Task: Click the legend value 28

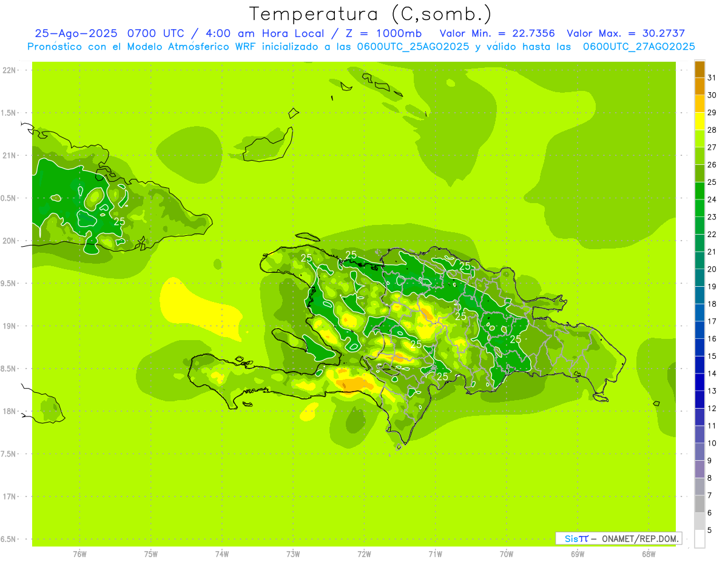Action: coord(712,130)
